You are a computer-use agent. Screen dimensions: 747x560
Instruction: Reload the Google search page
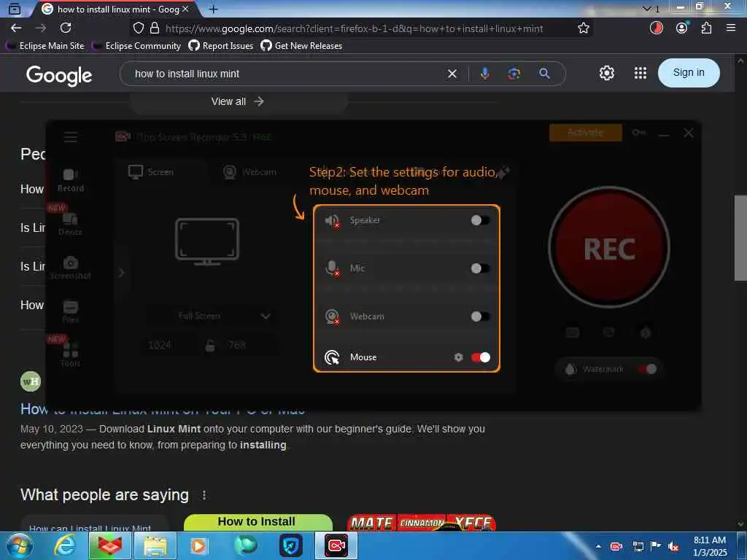pos(66,28)
